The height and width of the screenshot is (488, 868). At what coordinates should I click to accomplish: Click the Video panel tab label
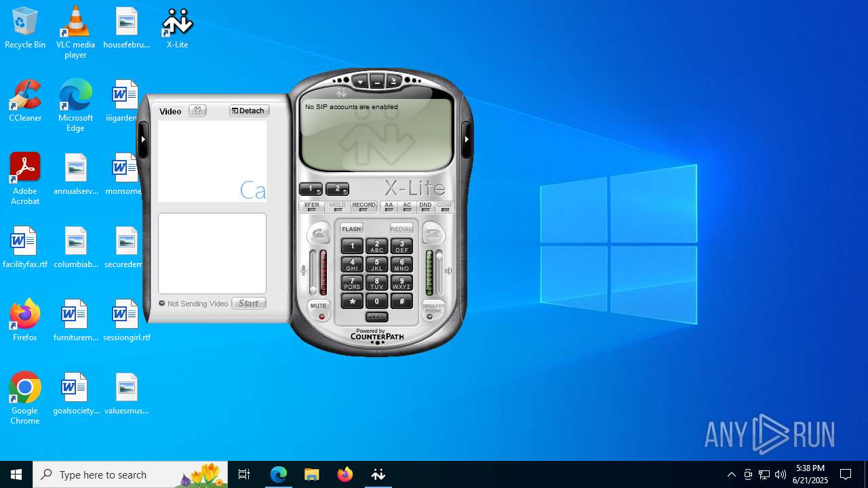pos(170,111)
